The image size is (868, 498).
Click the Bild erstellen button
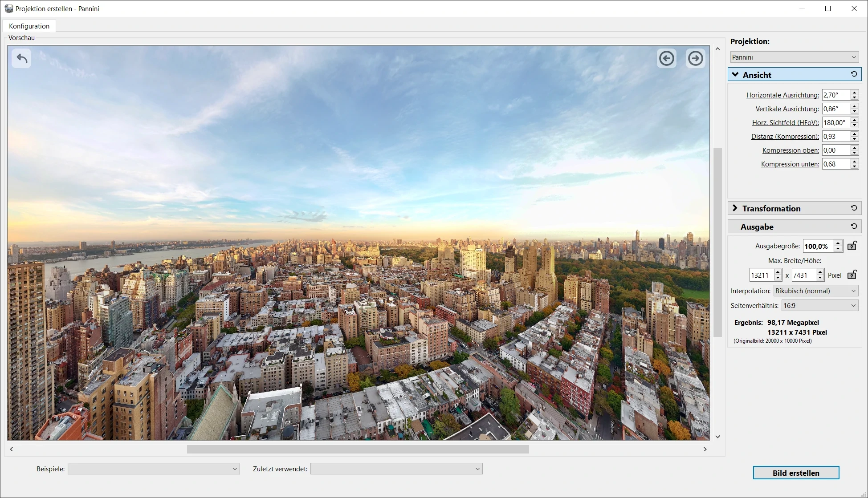coord(796,473)
